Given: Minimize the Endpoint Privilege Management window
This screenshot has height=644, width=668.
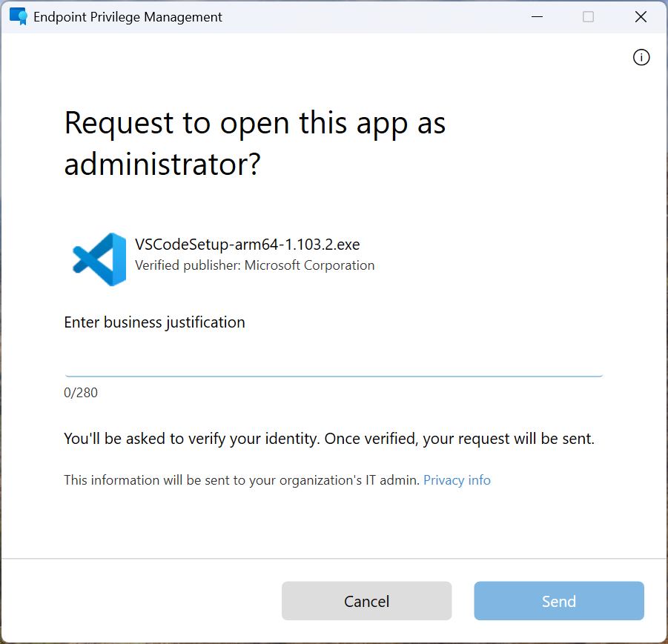Looking at the screenshot, I should 538,17.
